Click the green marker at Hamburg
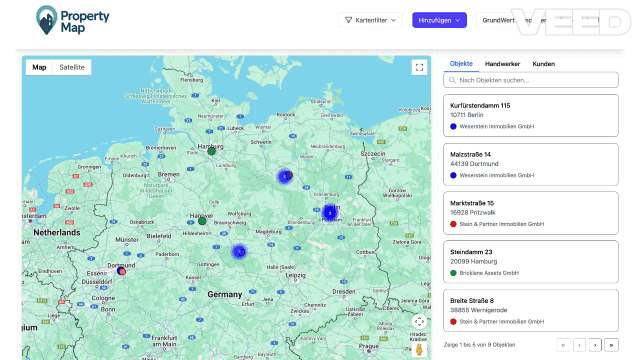Screen dimensions: 640x360 pyautogui.click(x=211, y=151)
